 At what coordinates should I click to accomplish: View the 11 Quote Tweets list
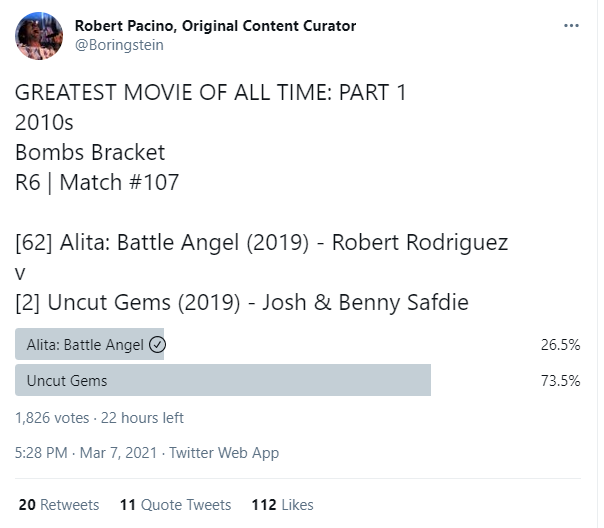pyautogui.click(x=175, y=505)
